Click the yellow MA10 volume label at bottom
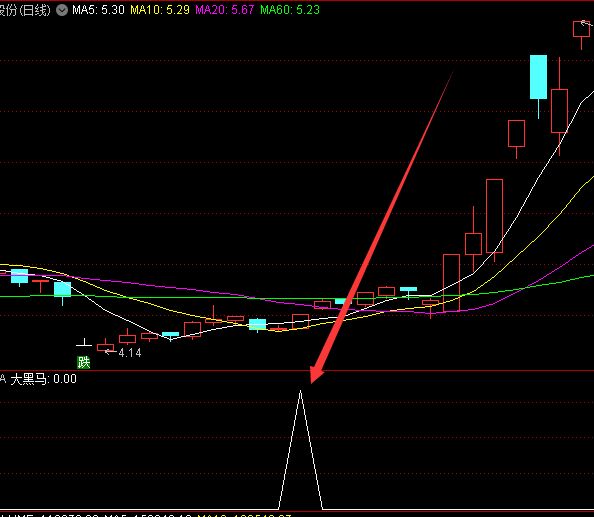This screenshot has width=594, height=517. (x=244, y=515)
